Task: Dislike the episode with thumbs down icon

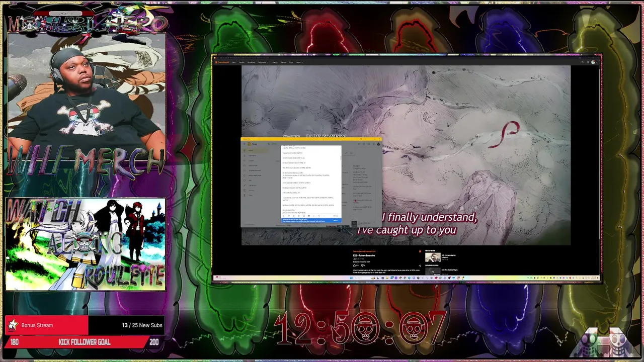Action: (362, 265)
